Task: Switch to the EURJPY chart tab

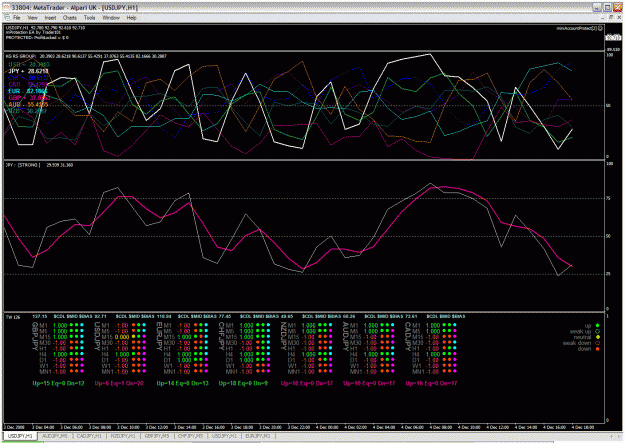Action: point(258,436)
